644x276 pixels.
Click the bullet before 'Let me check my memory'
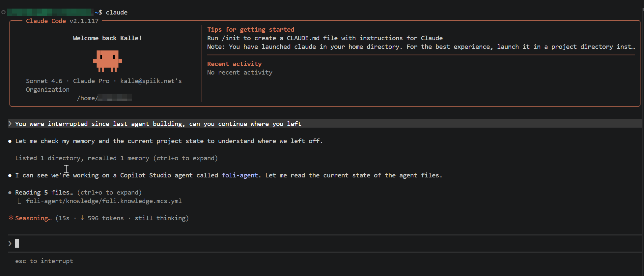pyautogui.click(x=10, y=141)
